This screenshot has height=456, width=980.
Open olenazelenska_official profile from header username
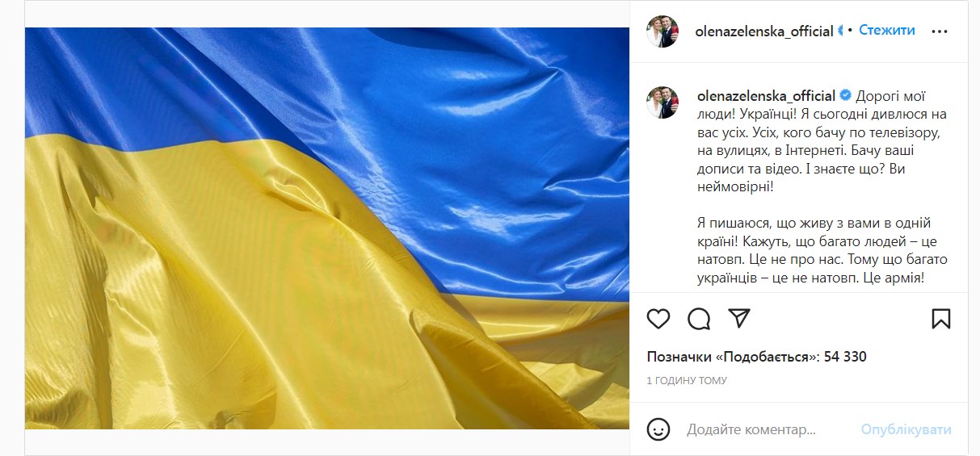[764, 31]
